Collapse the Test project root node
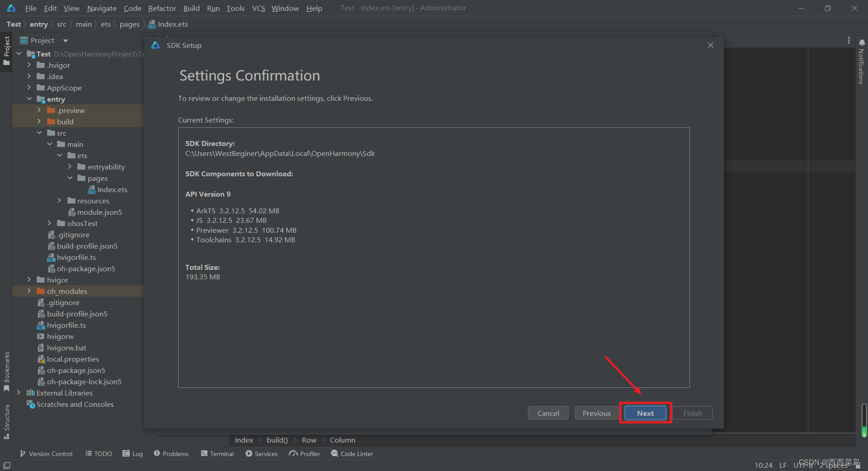Viewport: 868px width, 471px height. (19, 54)
